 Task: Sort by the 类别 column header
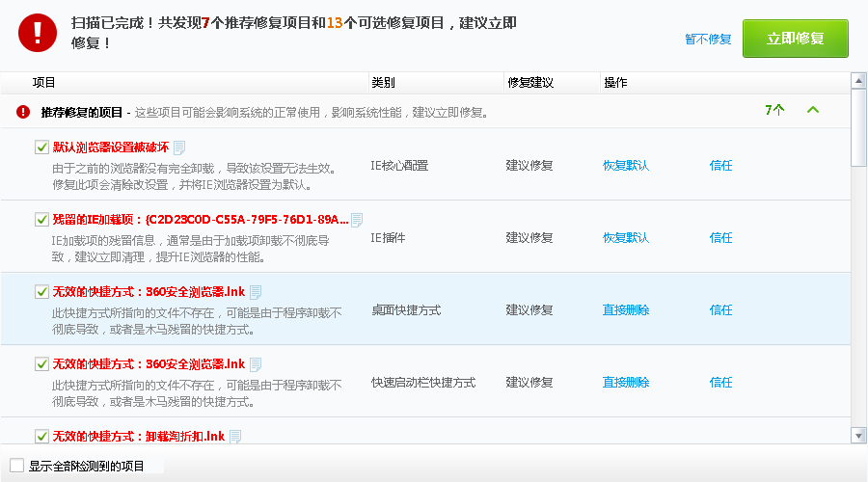(x=383, y=83)
